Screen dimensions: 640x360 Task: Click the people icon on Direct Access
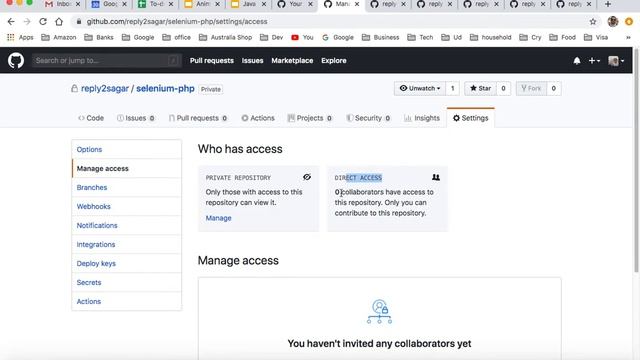(436, 177)
